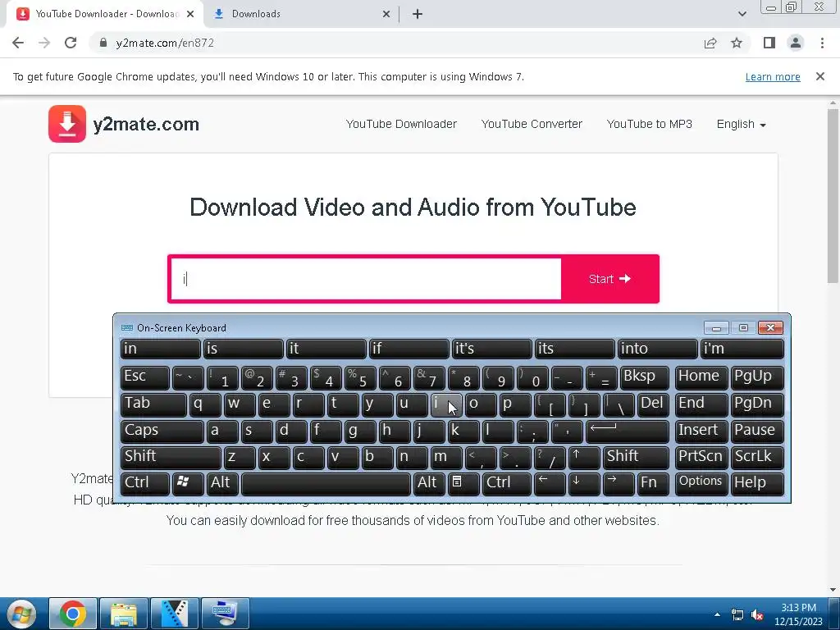Toggle the Fn key on keyboard
Viewport: 840px width, 630px height.
(653, 483)
